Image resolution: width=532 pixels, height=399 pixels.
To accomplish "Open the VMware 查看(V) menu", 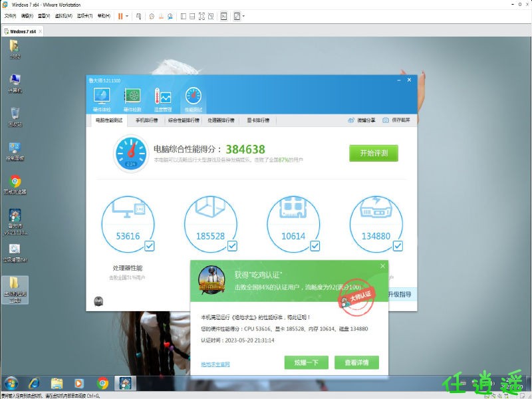I will pos(44,16).
